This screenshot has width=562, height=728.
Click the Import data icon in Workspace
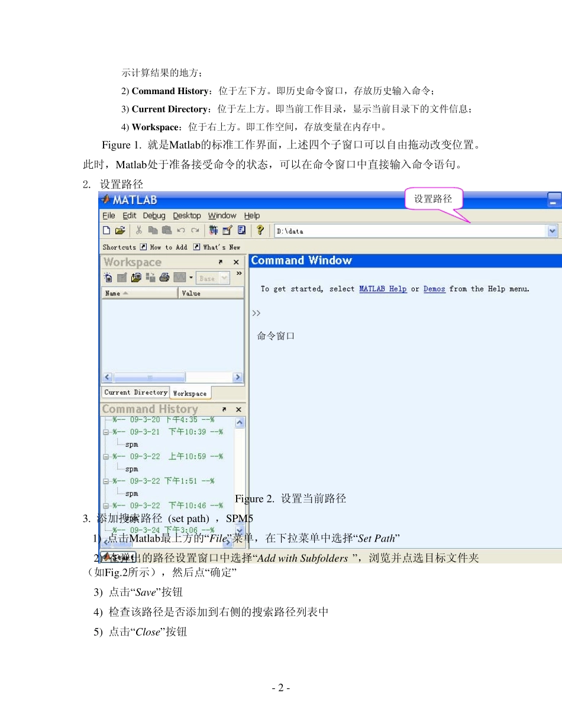pos(136,278)
